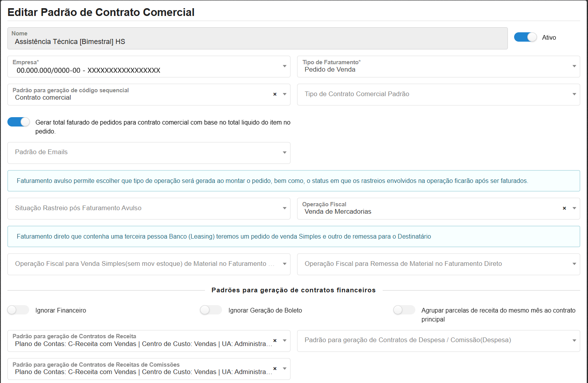Image resolution: width=588 pixels, height=383 pixels.
Task: Clear the Contratos de Receita pattern selection
Action: [x=275, y=341]
